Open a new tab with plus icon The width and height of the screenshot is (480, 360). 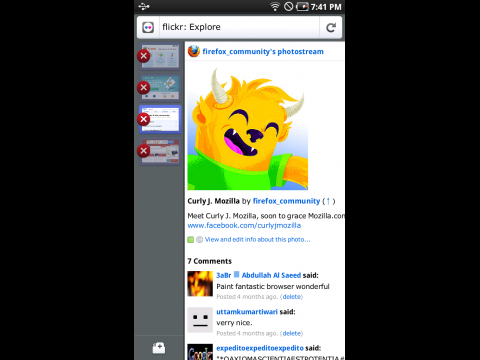[159, 348]
